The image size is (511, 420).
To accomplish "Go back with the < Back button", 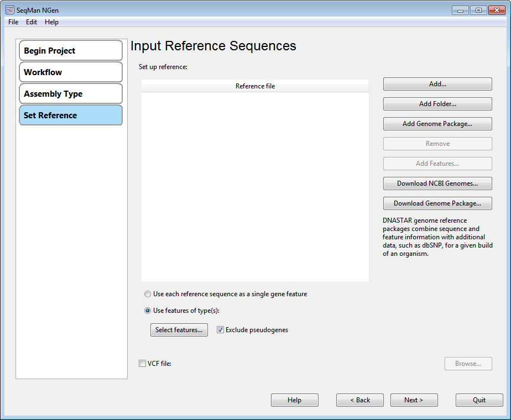I will [360, 400].
